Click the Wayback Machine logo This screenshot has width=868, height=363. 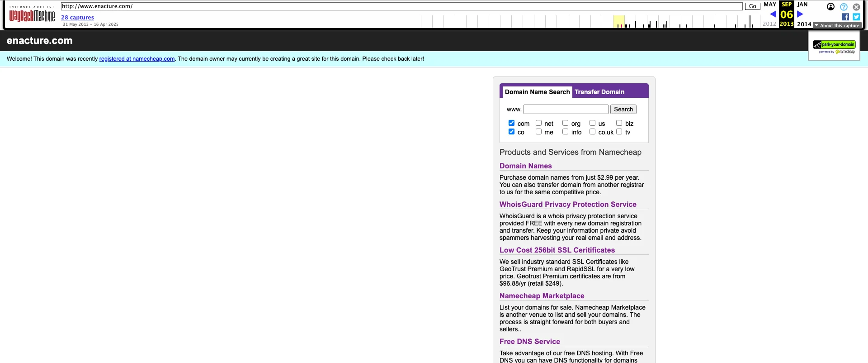tap(32, 15)
